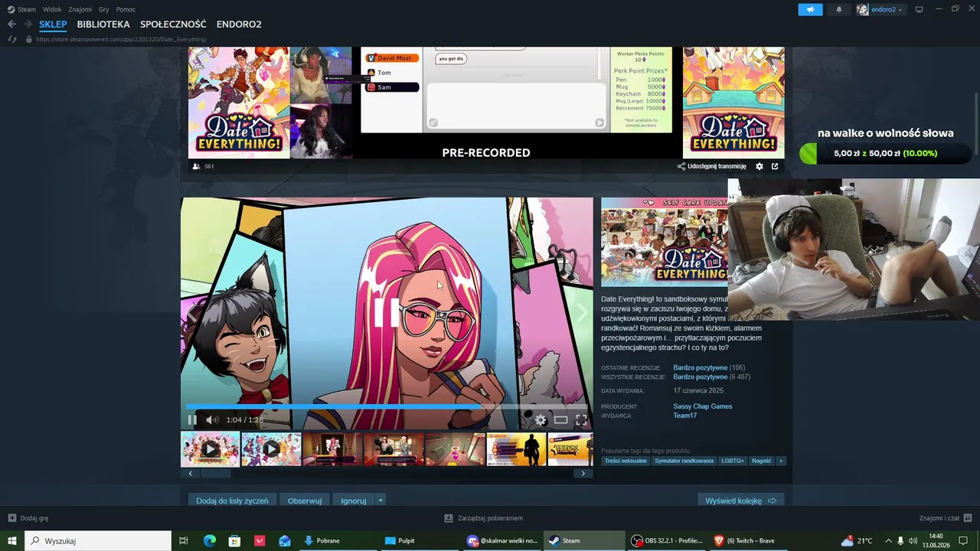
Task: Click Dodaj grę at bottom left
Action: [28, 518]
